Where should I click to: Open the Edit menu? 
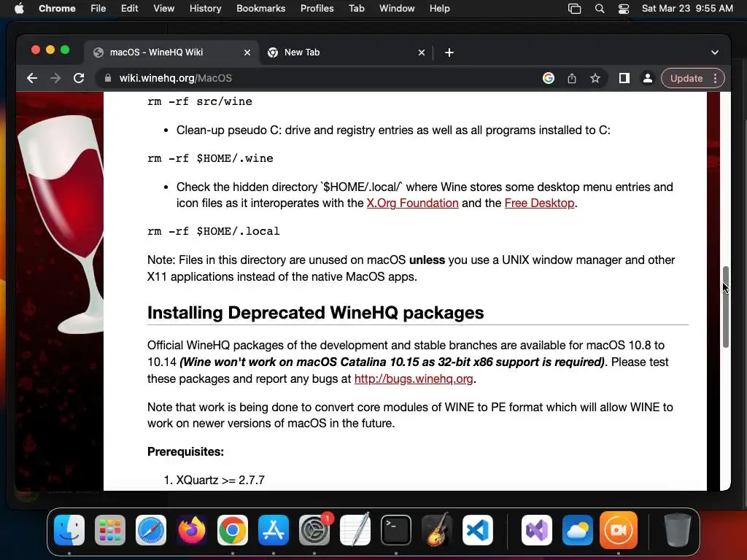pos(129,9)
